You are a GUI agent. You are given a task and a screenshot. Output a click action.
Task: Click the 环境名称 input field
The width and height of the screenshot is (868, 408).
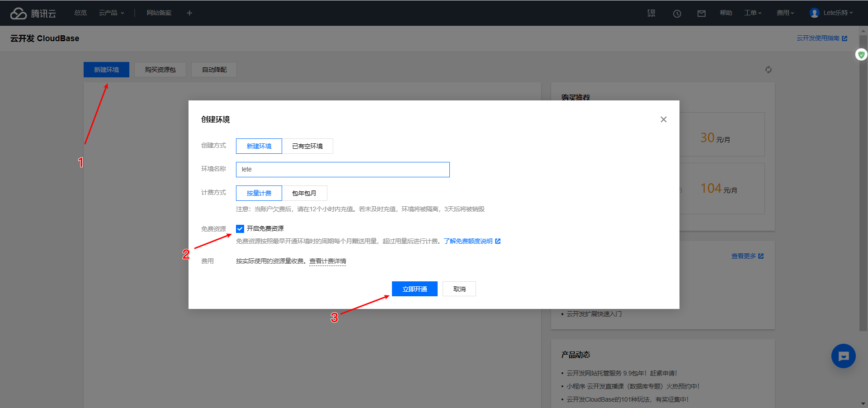pos(343,170)
